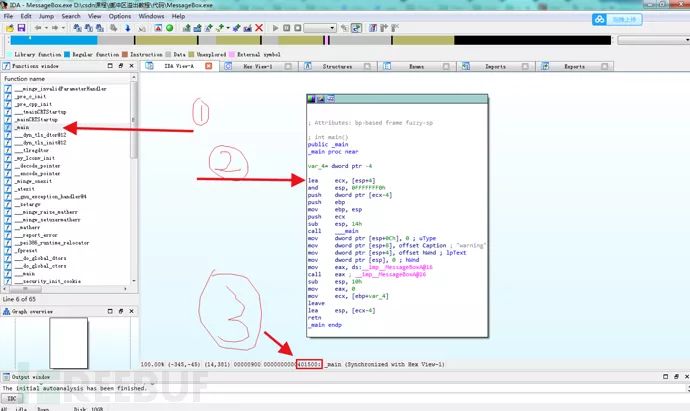Click the Open file toolbar icon
Viewport: 690px width, 411px height.
10,28
